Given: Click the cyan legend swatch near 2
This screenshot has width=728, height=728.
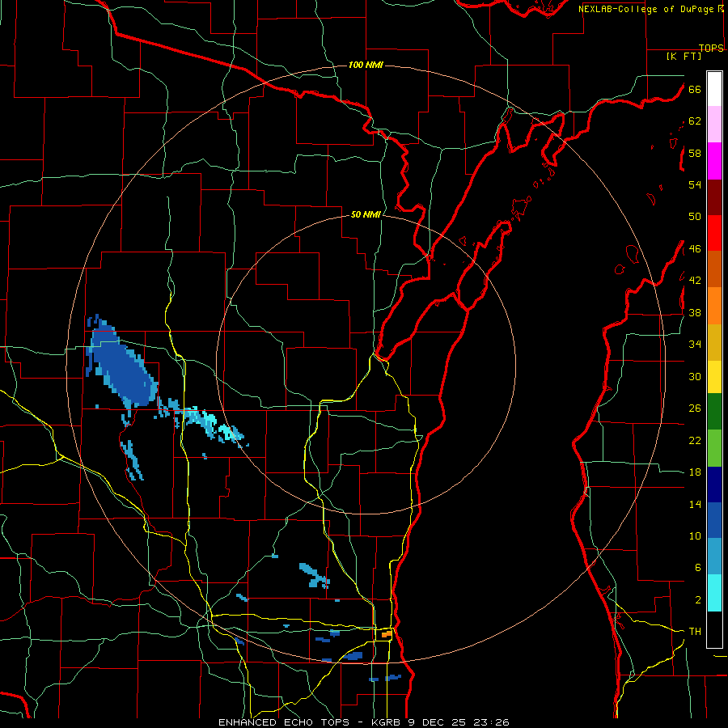Looking at the screenshot, I should pyautogui.click(x=714, y=593).
